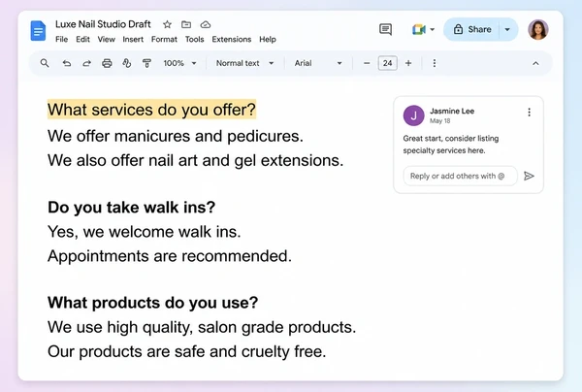The width and height of the screenshot is (582, 392).
Task: Open the 100% zoom dropdown
Action: point(179,63)
